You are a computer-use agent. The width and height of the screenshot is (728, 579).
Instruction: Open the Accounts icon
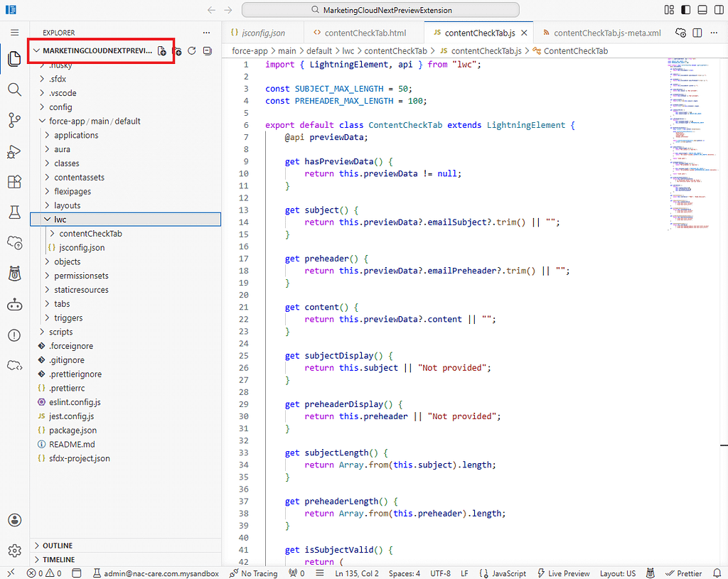[x=14, y=520]
